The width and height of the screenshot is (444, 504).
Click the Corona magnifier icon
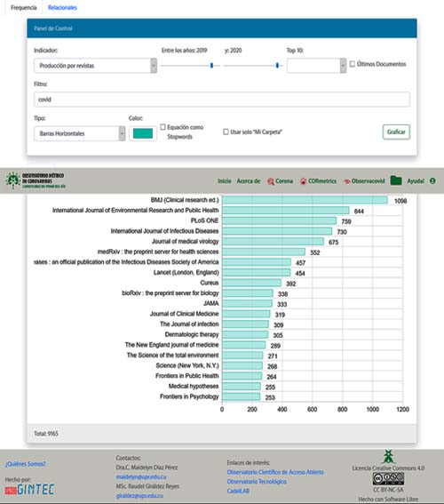point(270,181)
